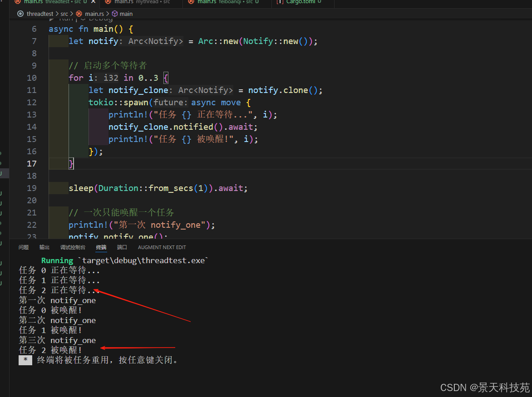Close the main.rs threadtest editor tab
Image resolution: width=532 pixels, height=397 pixels.
point(94,2)
